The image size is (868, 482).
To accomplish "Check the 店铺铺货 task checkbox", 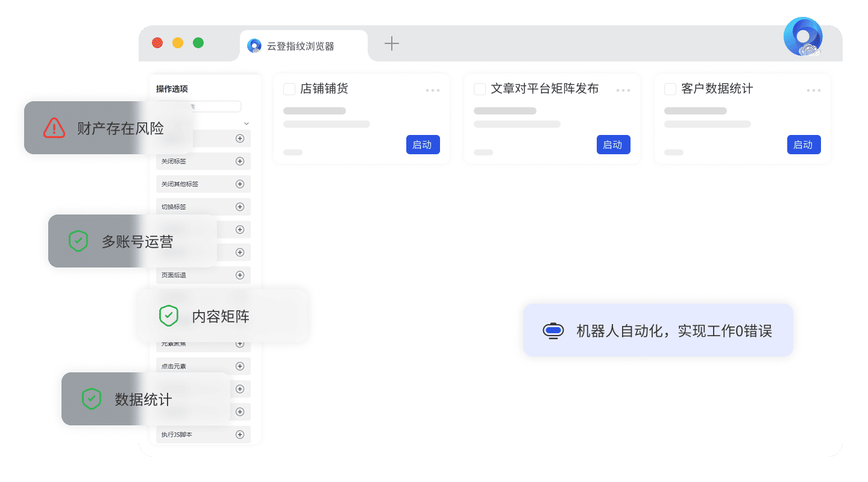I will [289, 89].
